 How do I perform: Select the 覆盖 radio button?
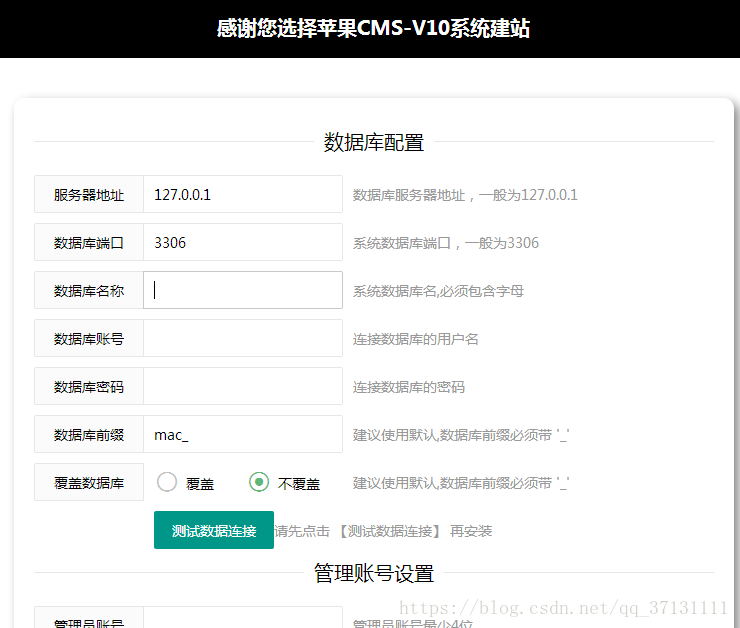pyautogui.click(x=168, y=483)
